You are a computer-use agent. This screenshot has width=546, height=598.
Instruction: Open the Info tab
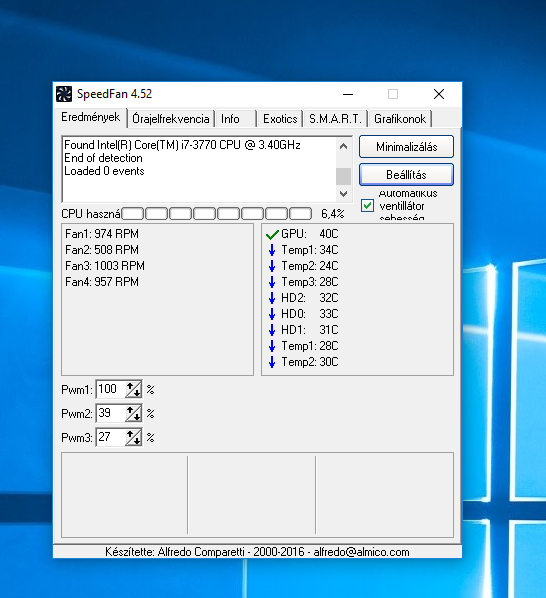(235, 119)
